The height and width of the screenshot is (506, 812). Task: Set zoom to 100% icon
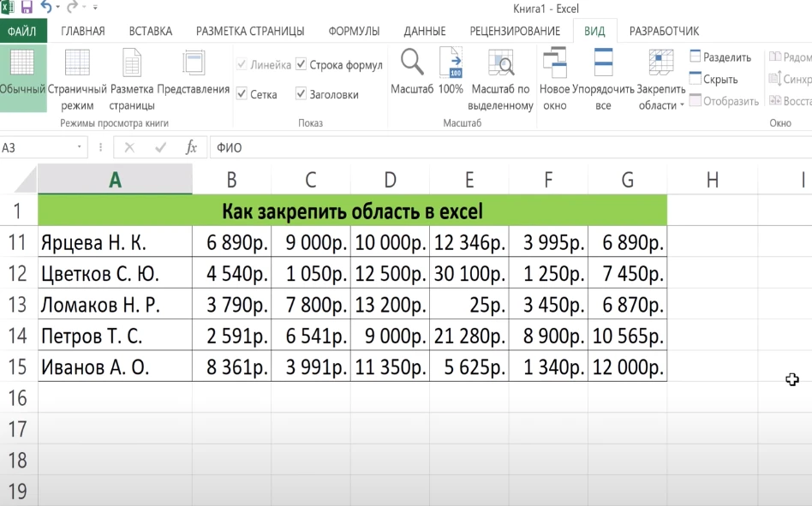[x=451, y=72]
